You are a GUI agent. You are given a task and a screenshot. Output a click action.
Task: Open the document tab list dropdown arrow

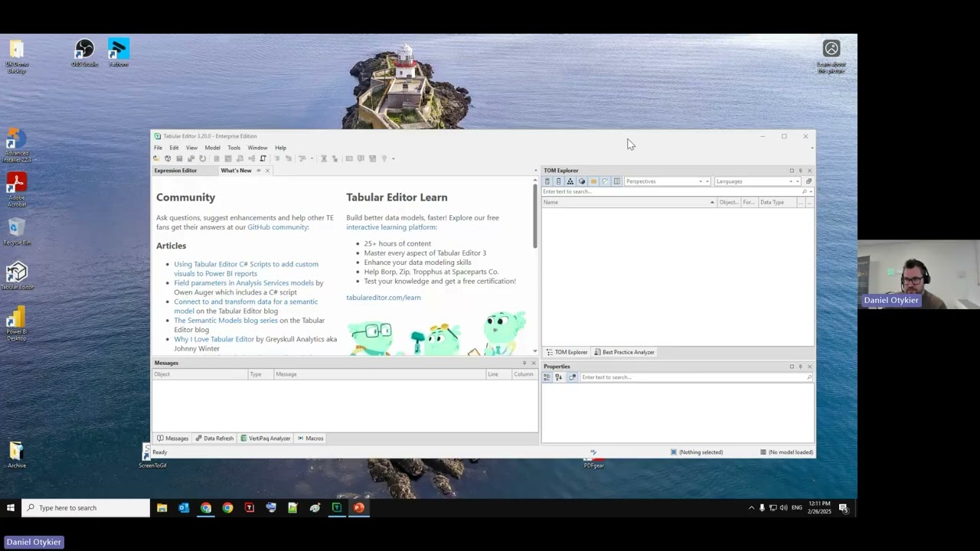coord(535,171)
